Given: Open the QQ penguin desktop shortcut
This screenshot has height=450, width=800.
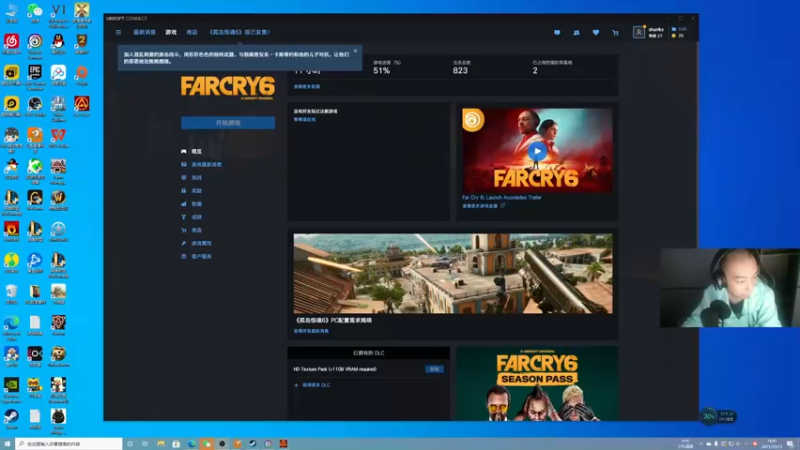Looking at the screenshot, I should [x=58, y=44].
